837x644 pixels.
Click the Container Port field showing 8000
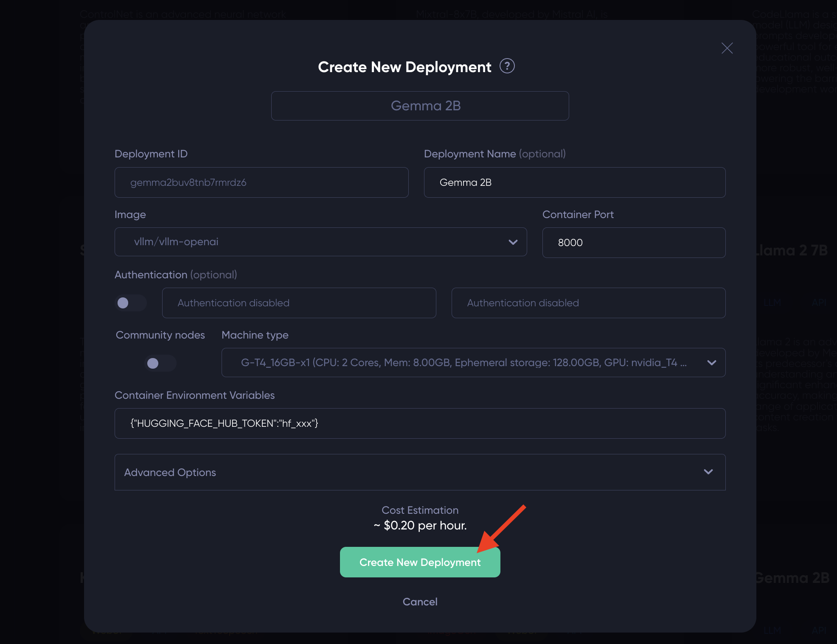tap(633, 243)
